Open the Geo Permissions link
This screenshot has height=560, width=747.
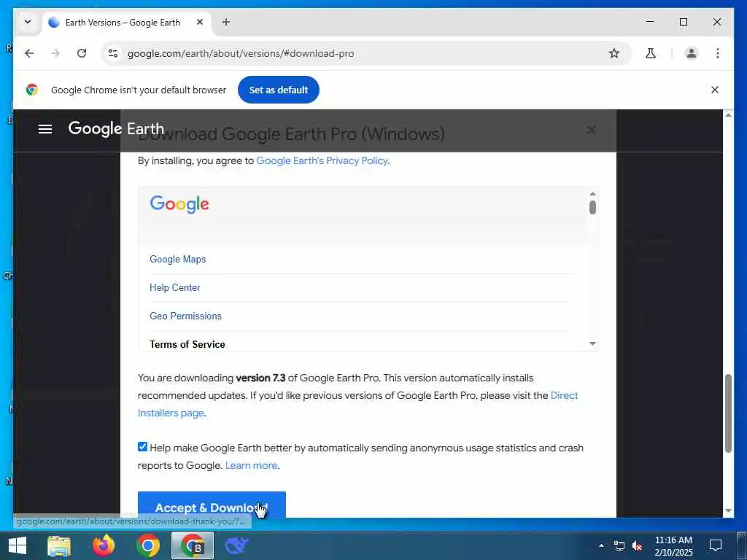[185, 316]
